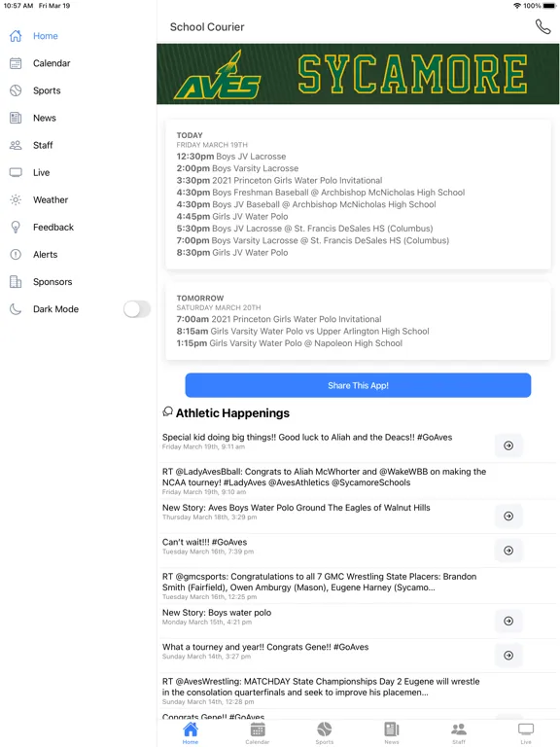Open arrow for 'Special kid doing big things' post
This screenshot has width=560, height=747.
[x=508, y=445]
